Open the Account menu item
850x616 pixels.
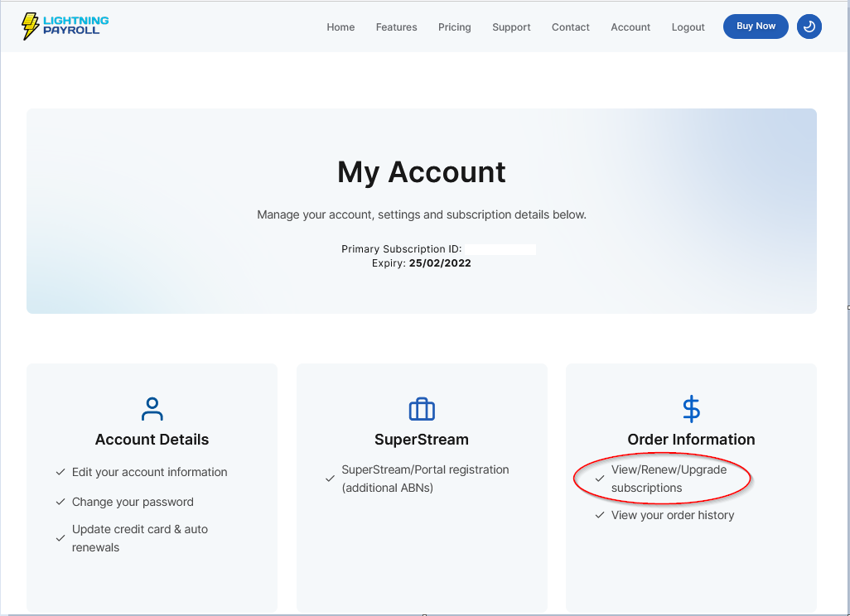point(630,27)
